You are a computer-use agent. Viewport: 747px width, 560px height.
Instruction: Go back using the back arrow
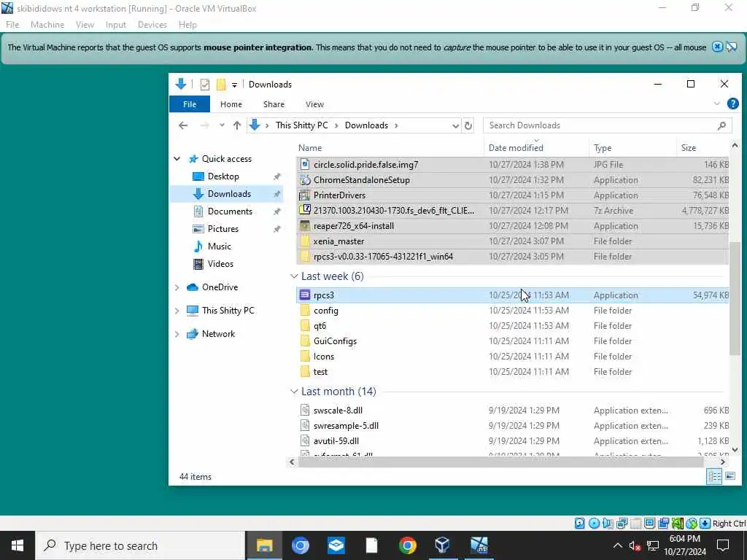tap(183, 125)
